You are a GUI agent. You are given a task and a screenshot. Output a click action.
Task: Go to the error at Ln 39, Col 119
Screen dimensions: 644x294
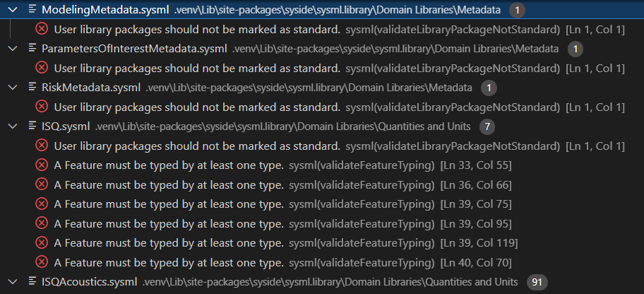(x=169, y=243)
